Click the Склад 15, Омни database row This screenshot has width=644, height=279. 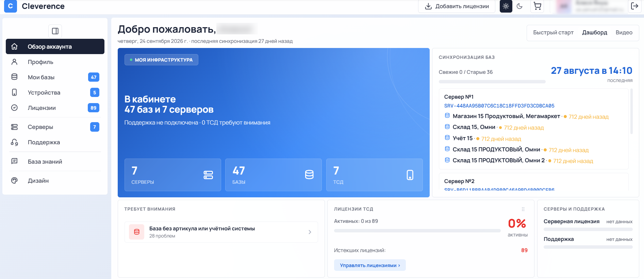(494, 127)
